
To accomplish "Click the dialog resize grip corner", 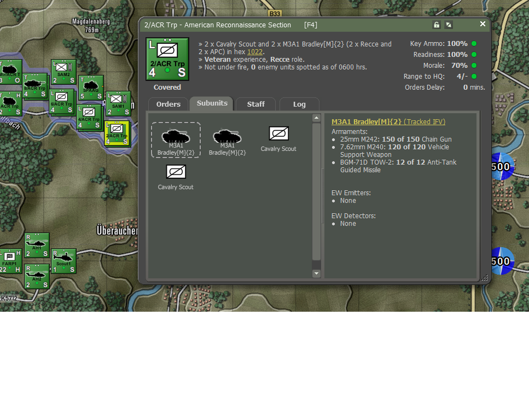I will (x=485, y=278).
